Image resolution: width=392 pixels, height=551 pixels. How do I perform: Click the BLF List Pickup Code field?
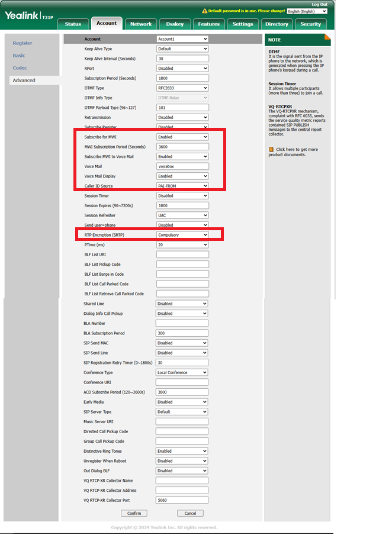pos(182,264)
